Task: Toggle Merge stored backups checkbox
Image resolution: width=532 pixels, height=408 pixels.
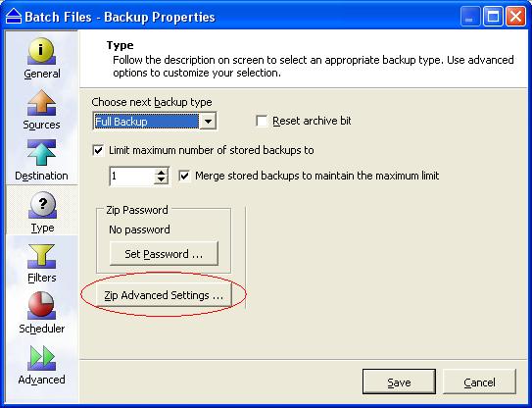Action: 184,176
